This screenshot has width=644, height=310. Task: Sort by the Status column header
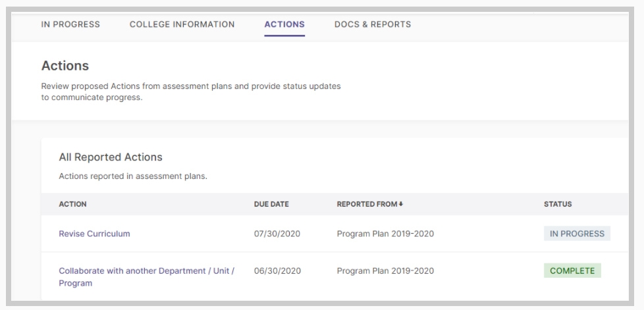click(x=558, y=204)
